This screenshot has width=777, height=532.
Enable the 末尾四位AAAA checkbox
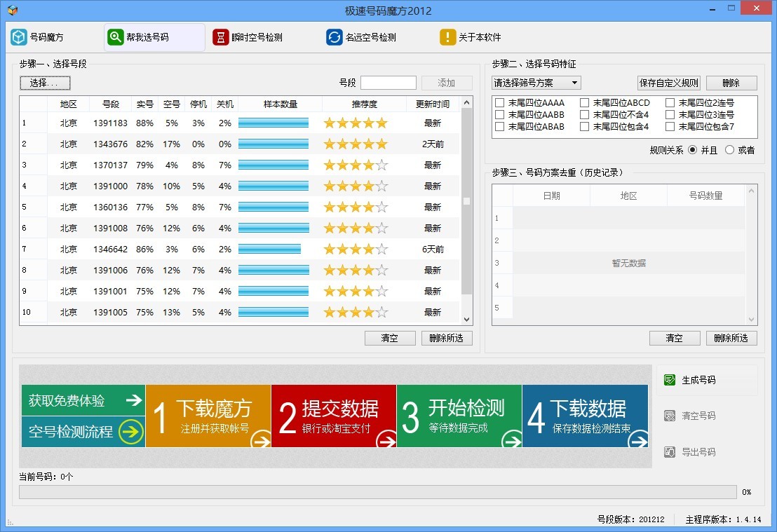tap(499, 102)
